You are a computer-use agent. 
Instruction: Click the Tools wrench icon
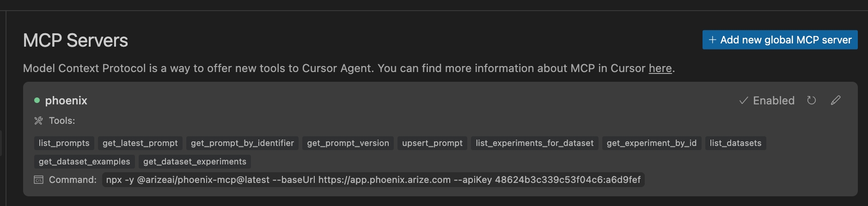tap(38, 121)
